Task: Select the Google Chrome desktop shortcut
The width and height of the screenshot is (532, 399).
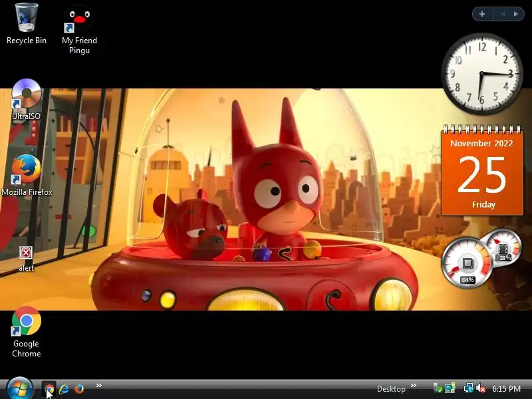Action: click(x=26, y=332)
